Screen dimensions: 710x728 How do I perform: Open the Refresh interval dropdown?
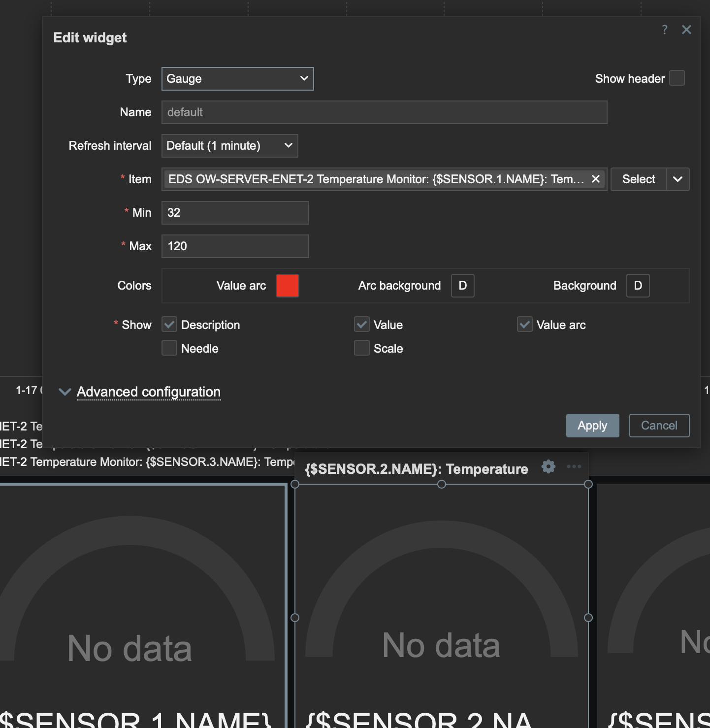point(229,146)
